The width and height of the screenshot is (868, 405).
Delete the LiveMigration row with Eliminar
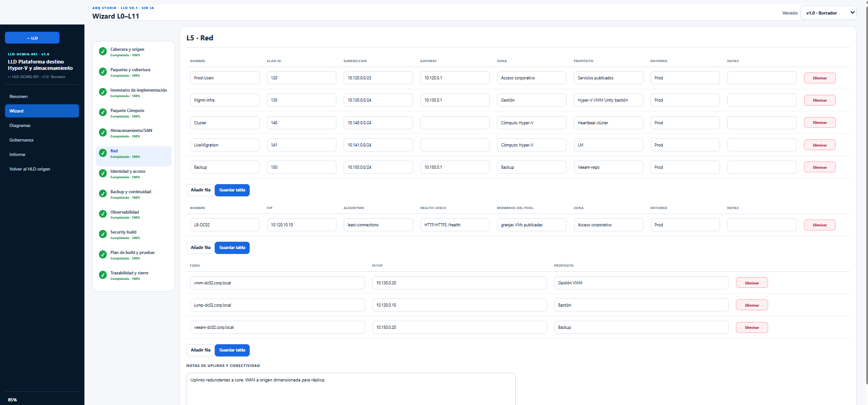coord(819,145)
